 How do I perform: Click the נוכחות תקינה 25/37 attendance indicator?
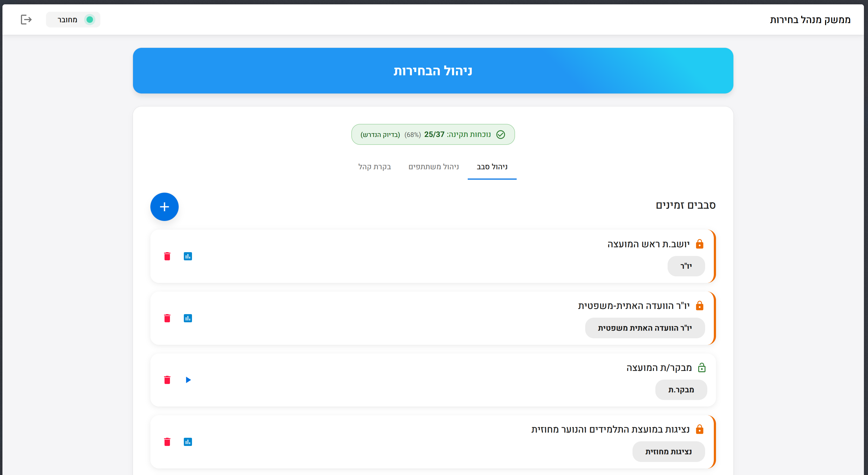433,134
